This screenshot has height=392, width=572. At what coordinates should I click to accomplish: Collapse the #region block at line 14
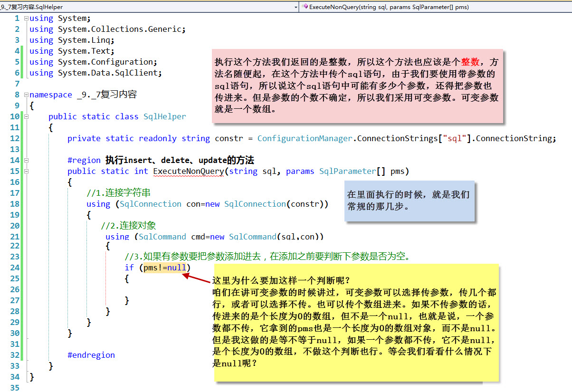[26, 160]
